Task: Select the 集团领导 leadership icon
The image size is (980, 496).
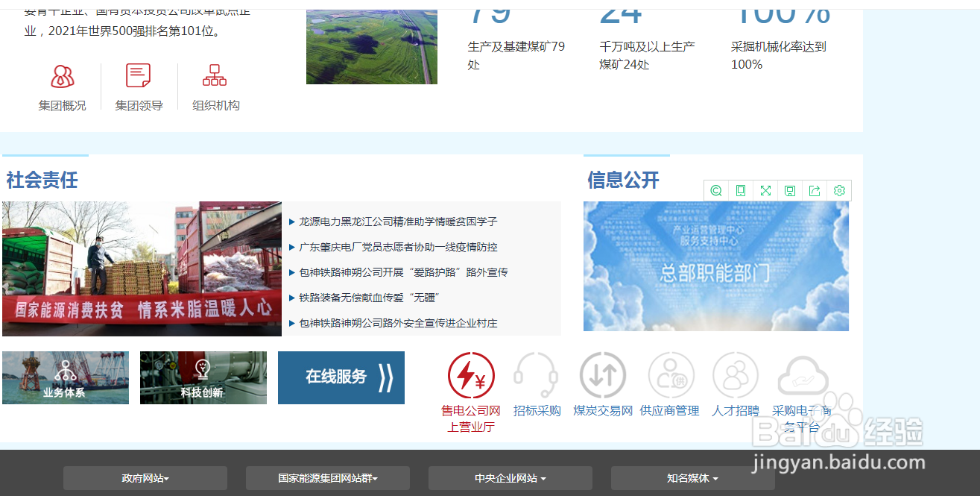Action: click(138, 75)
